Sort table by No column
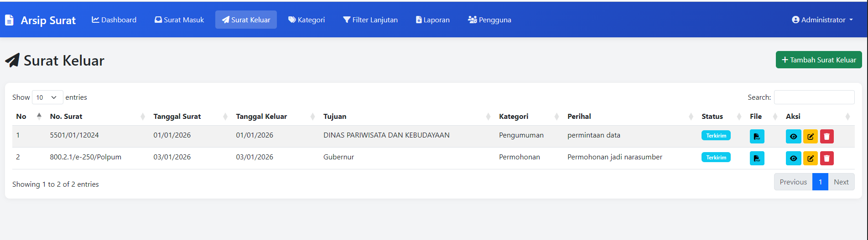The width and height of the screenshot is (868, 240). pyautogui.click(x=29, y=116)
